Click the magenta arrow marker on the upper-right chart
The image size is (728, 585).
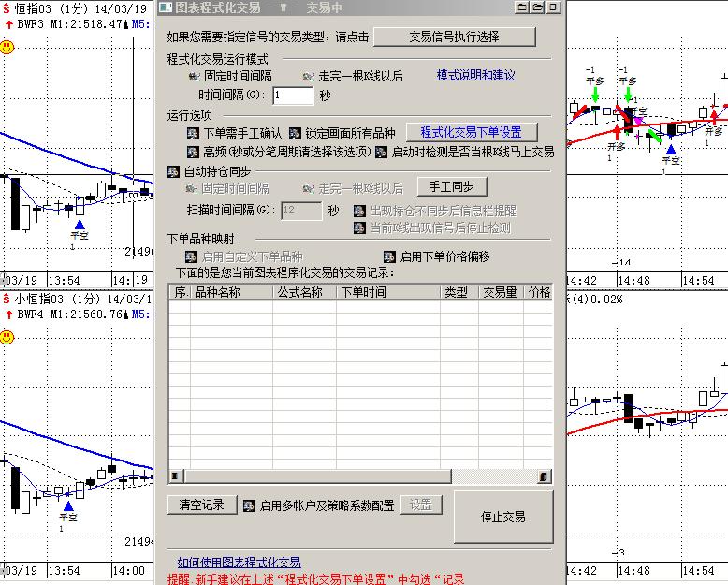pos(639,120)
